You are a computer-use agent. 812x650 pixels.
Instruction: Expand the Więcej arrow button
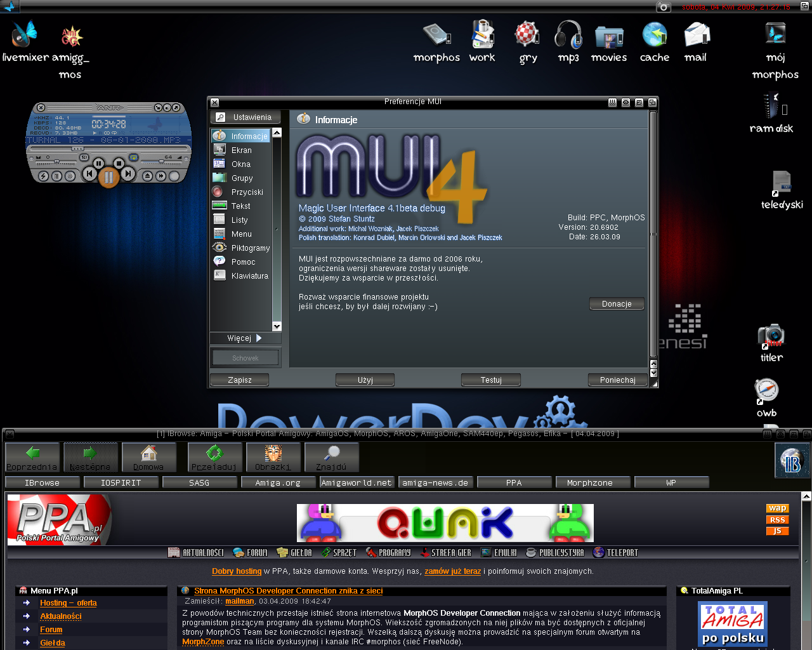pyautogui.click(x=246, y=338)
